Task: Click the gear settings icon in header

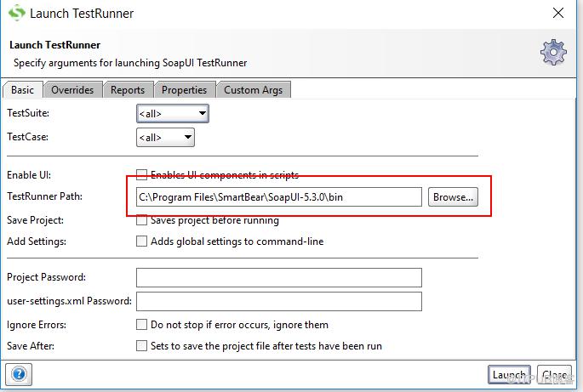Action: pos(553,53)
